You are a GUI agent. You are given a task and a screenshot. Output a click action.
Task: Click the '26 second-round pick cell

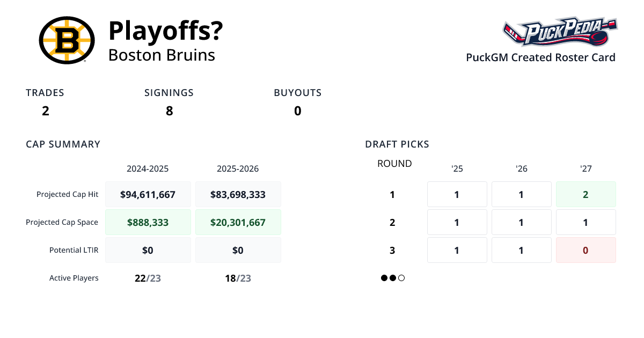[521, 222]
